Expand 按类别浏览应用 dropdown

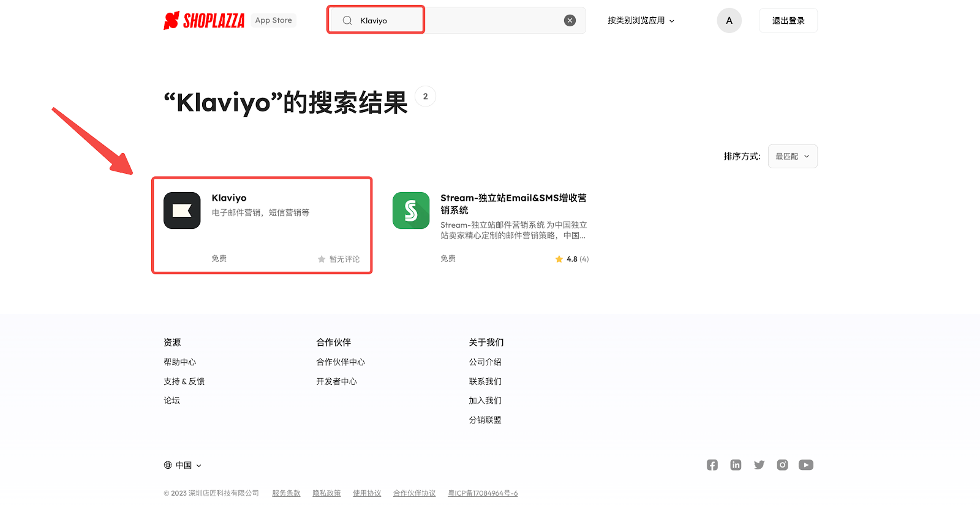641,20
